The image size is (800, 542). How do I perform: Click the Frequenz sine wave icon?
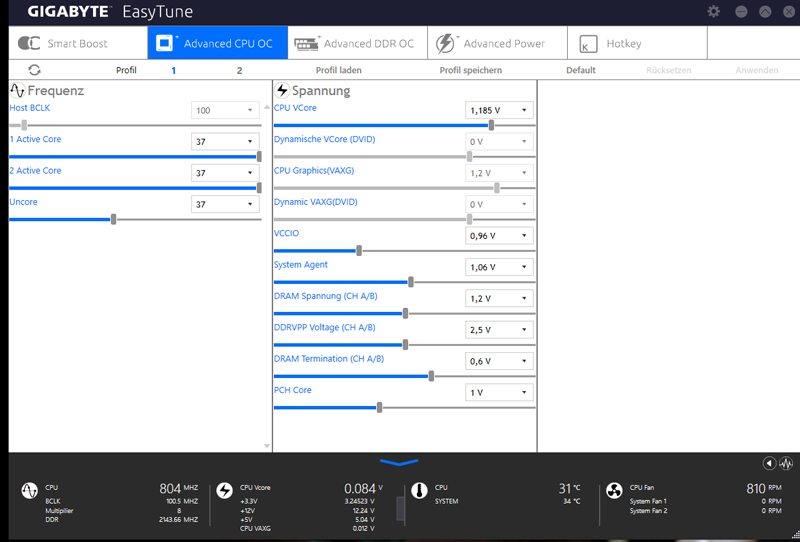(17, 91)
